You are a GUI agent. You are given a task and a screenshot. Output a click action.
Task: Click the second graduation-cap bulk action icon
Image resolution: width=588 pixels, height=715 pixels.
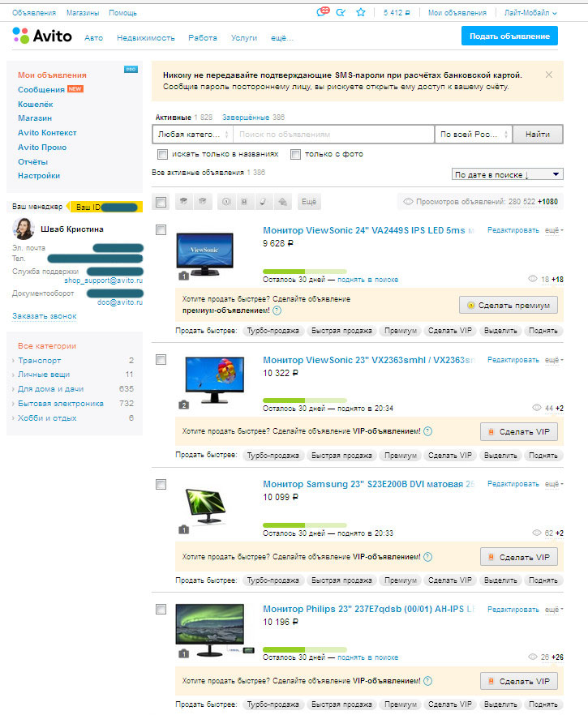click(x=203, y=202)
